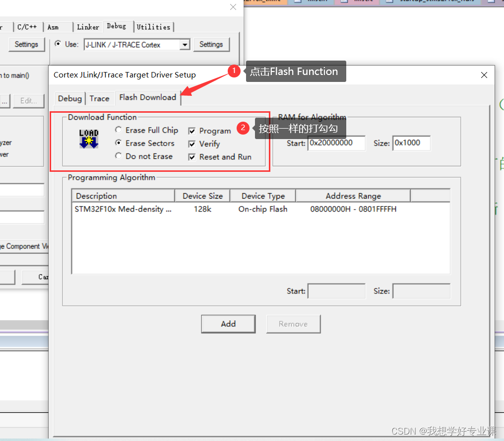The width and height of the screenshot is (504, 441).
Task: Choose the Do not Erase option
Action: coord(118,156)
